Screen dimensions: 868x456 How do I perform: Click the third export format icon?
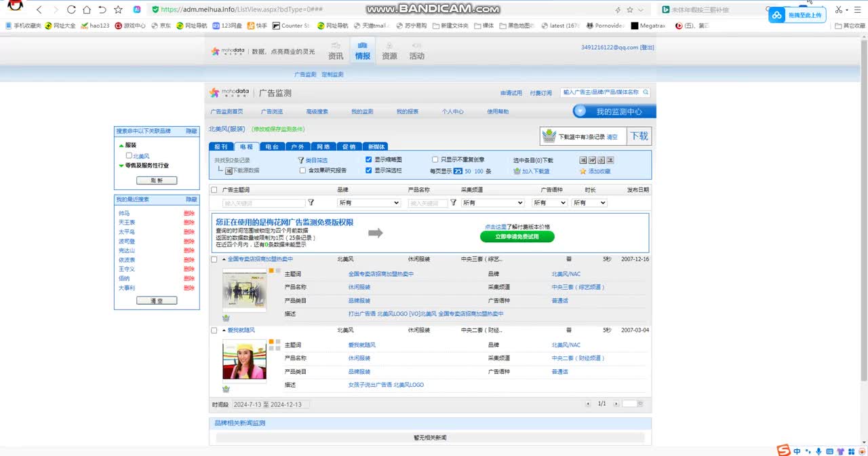tap(601, 160)
